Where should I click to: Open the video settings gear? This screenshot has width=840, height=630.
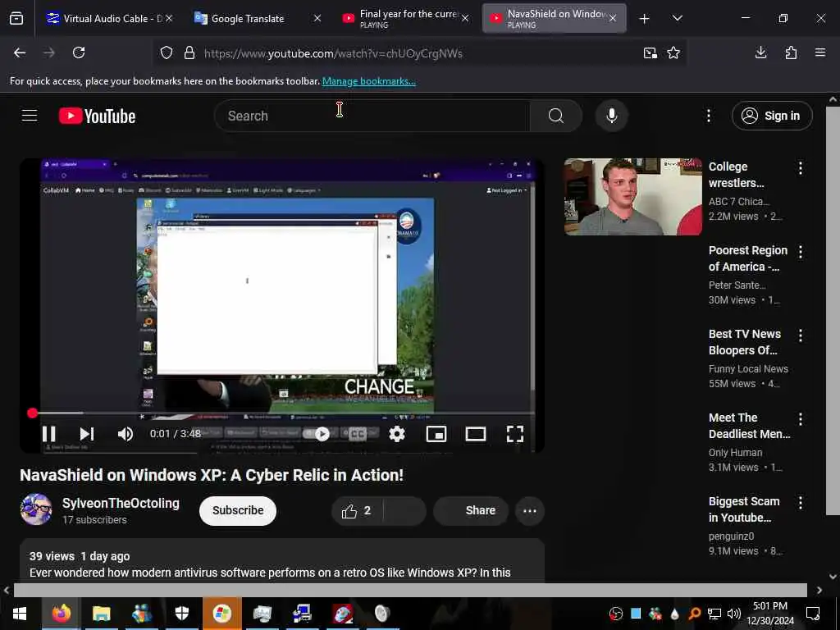click(397, 433)
